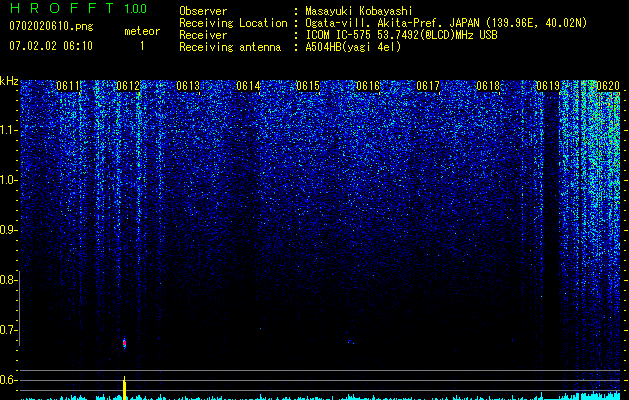Click the 1.0 kHz axis label

pos(9,180)
